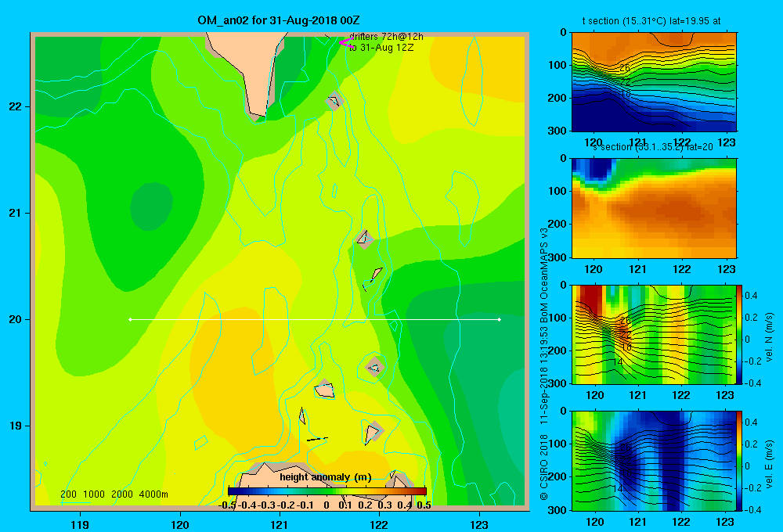Select the magenta drifter track marker
This screenshot has width=783, height=532.
point(346,42)
